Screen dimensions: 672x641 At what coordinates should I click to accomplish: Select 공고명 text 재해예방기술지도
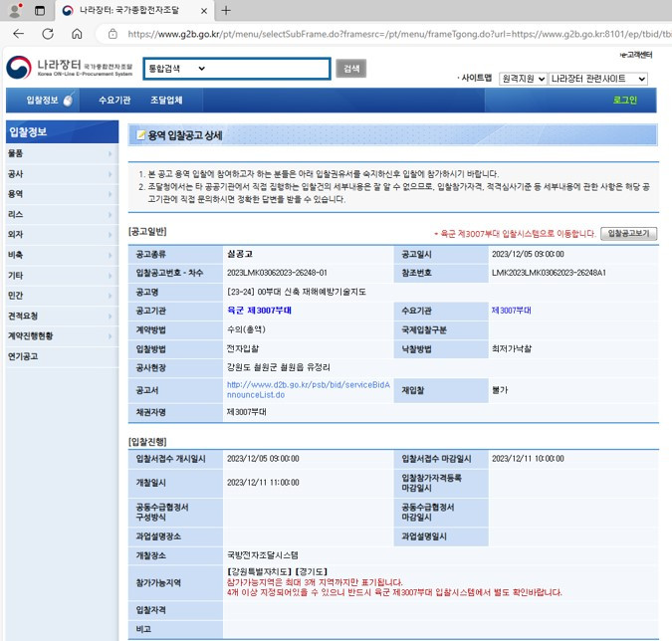click(334, 292)
